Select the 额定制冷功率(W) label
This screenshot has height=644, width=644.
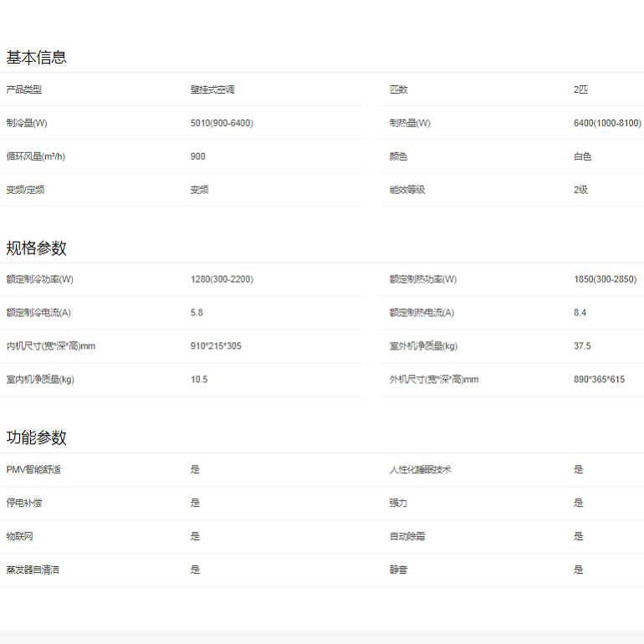click(x=40, y=279)
